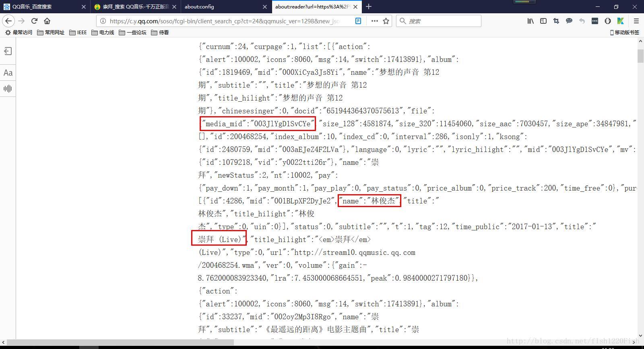Start narration with the reader audio icon
Viewport: 644px width, 349px height.
[x=8, y=88]
